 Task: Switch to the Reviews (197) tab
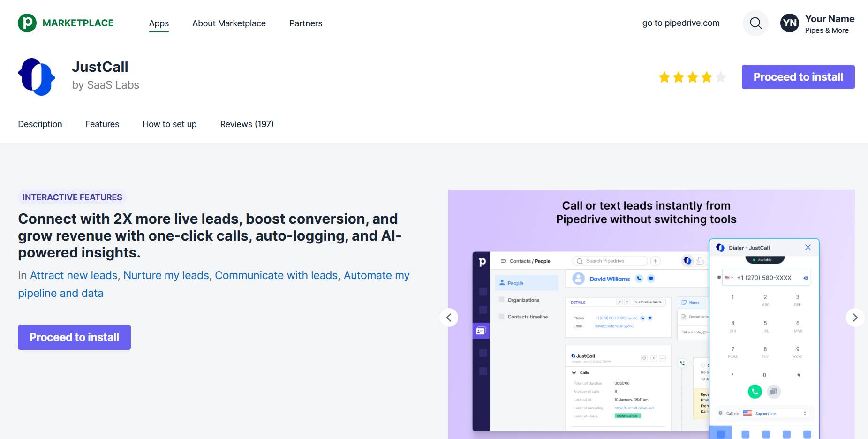tap(247, 124)
